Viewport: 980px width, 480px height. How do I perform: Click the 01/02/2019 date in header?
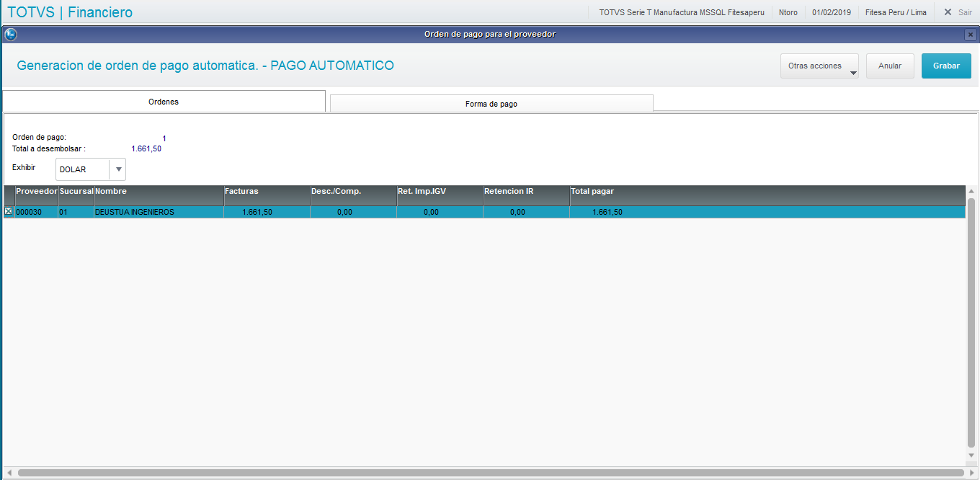click(831, 12)
